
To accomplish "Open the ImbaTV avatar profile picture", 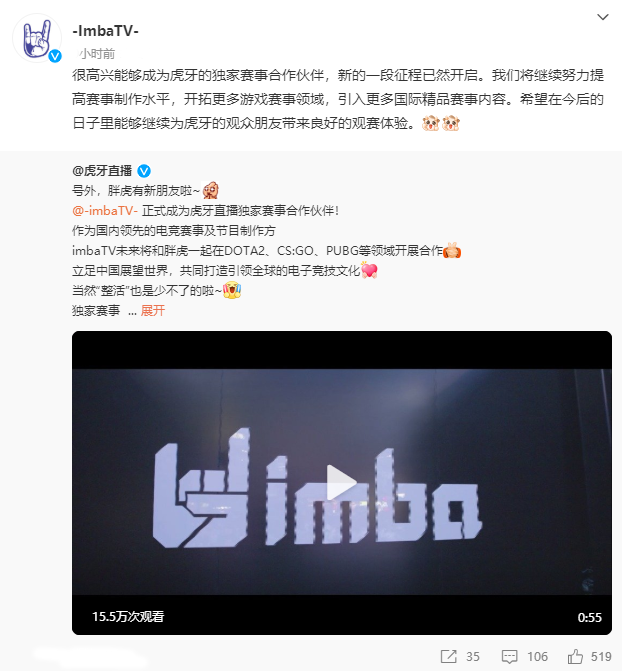I will (x=37, y=38).
